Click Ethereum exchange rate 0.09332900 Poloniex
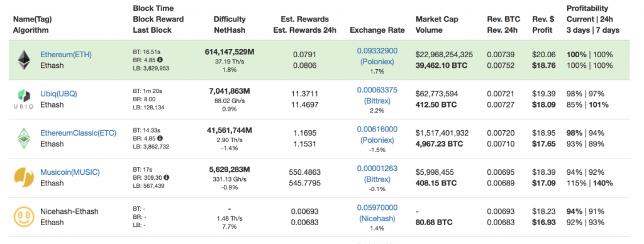Screen dimensions: 644x244 [x=377, y=56]
